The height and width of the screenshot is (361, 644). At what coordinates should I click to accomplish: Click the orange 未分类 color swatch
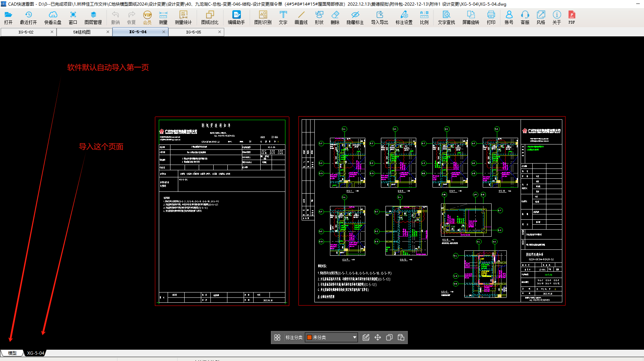pos(309,337)
